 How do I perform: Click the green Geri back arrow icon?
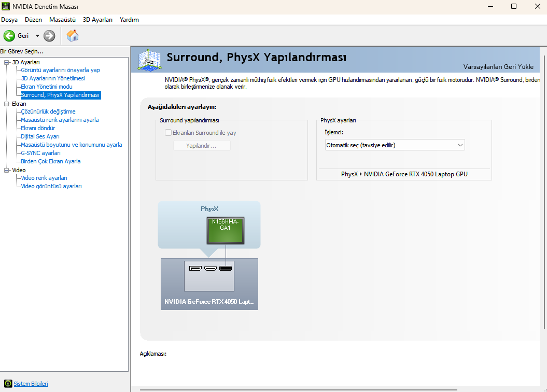tap(9, 36)
